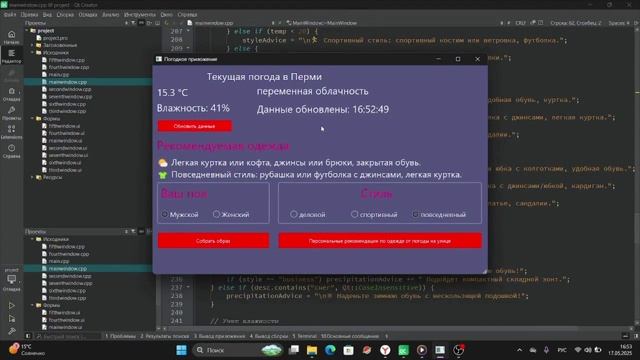Open the open-documents dropdown showing mainwindow.cpp
The height and width of the screenshot is (360, 640).
231,23
